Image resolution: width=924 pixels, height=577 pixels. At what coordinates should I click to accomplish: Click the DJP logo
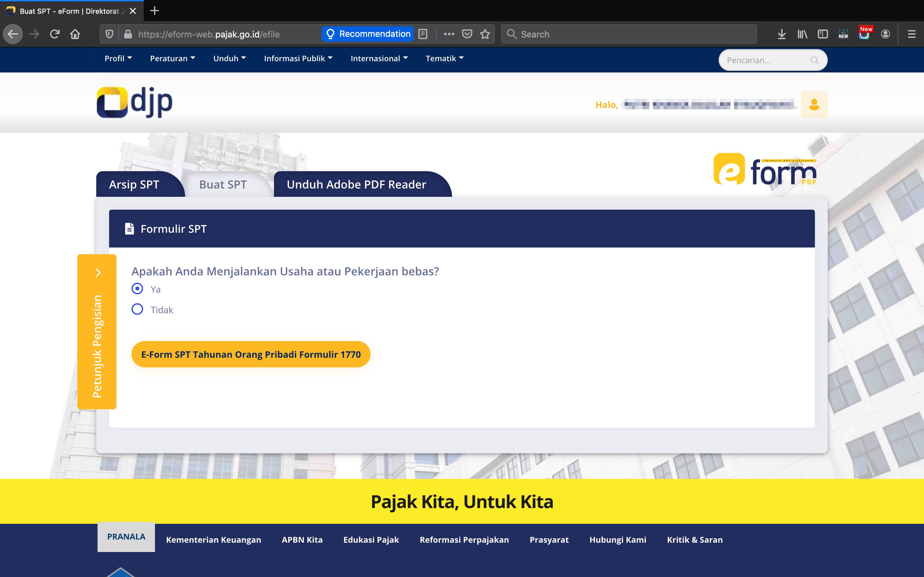point(134,102)
